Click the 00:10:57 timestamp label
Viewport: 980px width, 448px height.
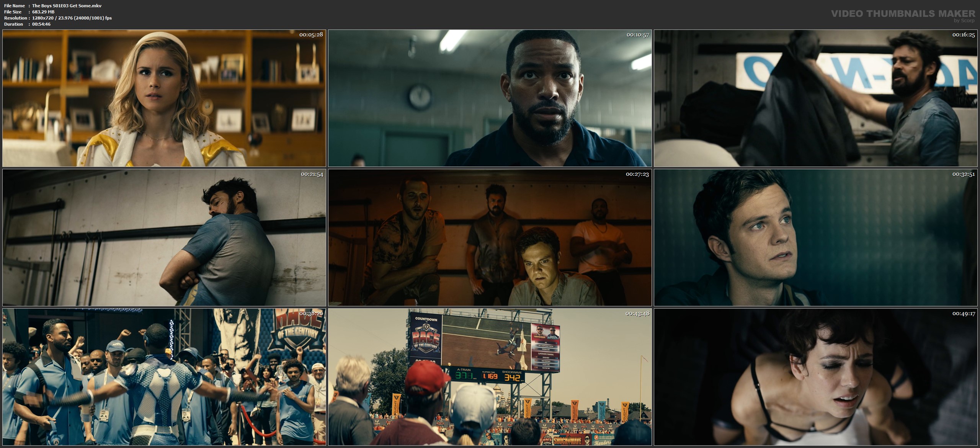(x=637, y=34)
